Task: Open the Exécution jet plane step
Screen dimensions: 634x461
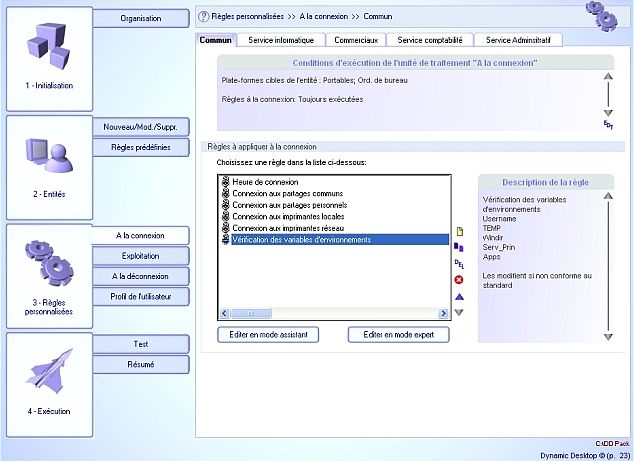Action: 49,385
